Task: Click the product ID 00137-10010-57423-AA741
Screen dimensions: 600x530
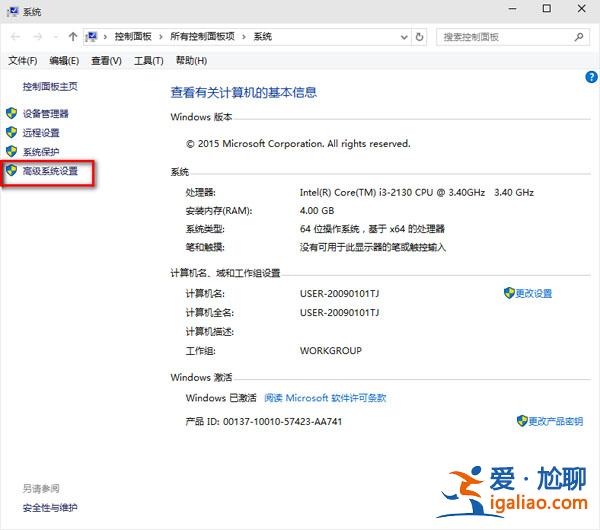Action: tap(282, 421)
